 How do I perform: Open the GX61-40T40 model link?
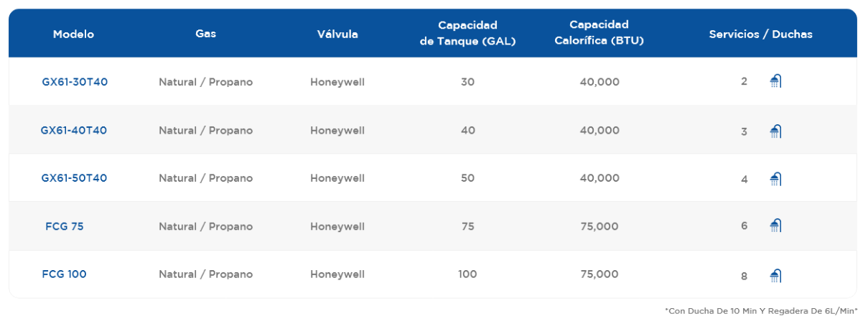(x=74, y=130)
